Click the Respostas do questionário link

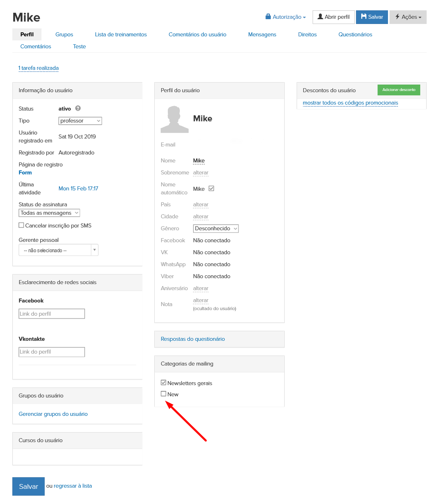193,339
